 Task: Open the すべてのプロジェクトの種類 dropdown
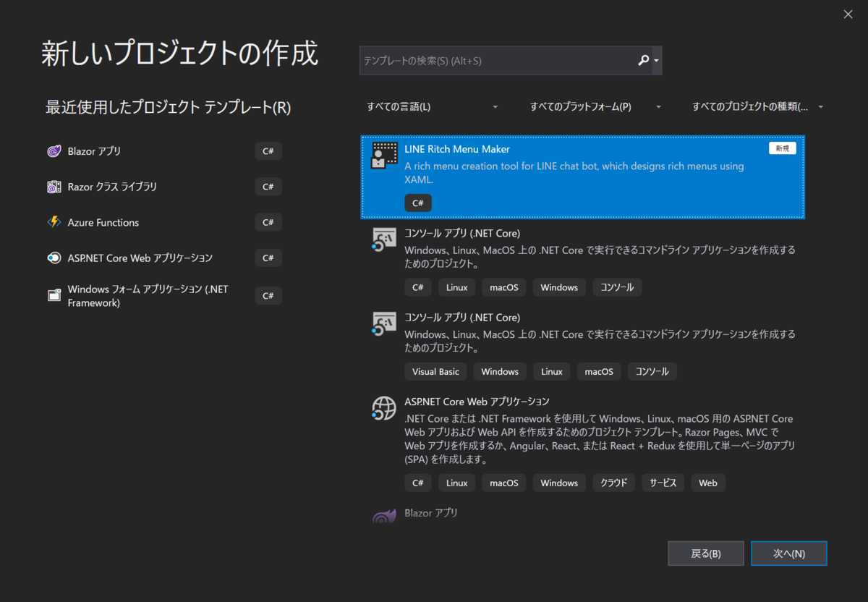point(757,106)
